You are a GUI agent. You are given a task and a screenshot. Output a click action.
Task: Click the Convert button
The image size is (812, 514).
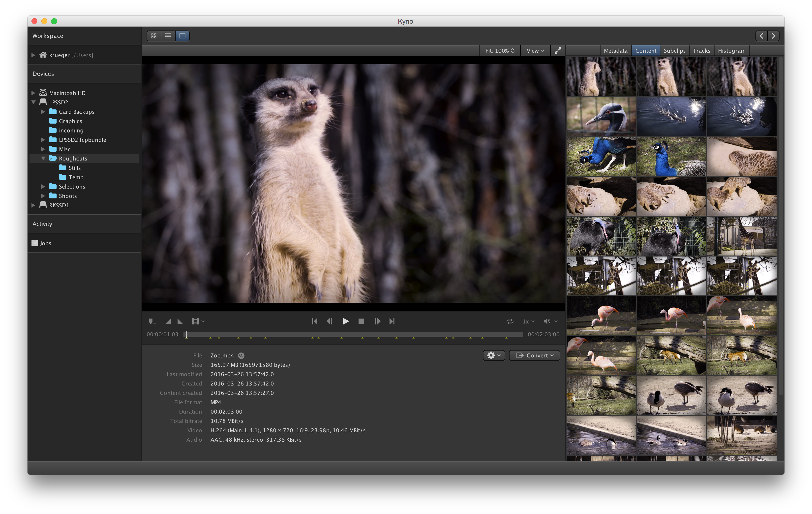(x=534, y=355)
